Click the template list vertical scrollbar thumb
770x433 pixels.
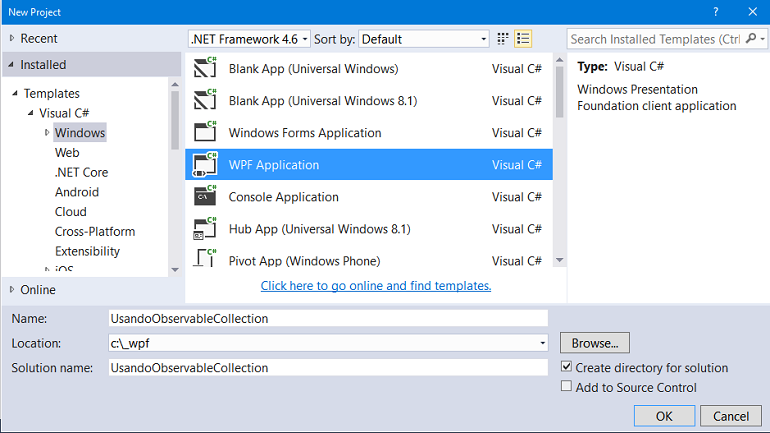[559, 92]
